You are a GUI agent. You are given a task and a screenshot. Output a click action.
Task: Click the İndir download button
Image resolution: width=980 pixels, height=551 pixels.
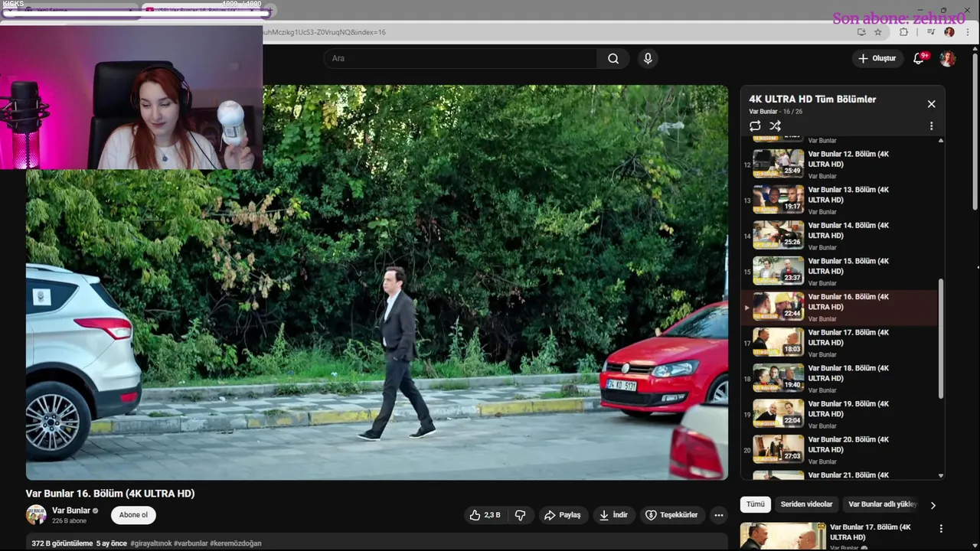612,515
